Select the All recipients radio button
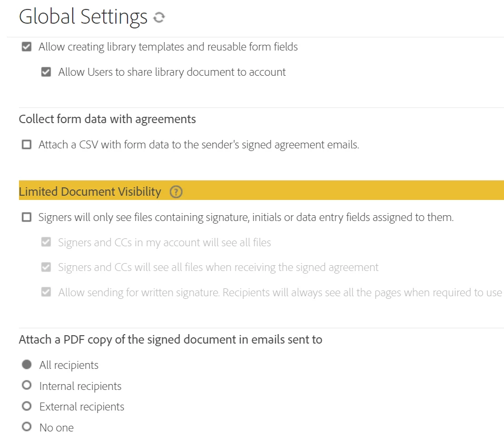The height and width of the screenshot is (442, 504). pyautogui.click(x=27, y=364)
